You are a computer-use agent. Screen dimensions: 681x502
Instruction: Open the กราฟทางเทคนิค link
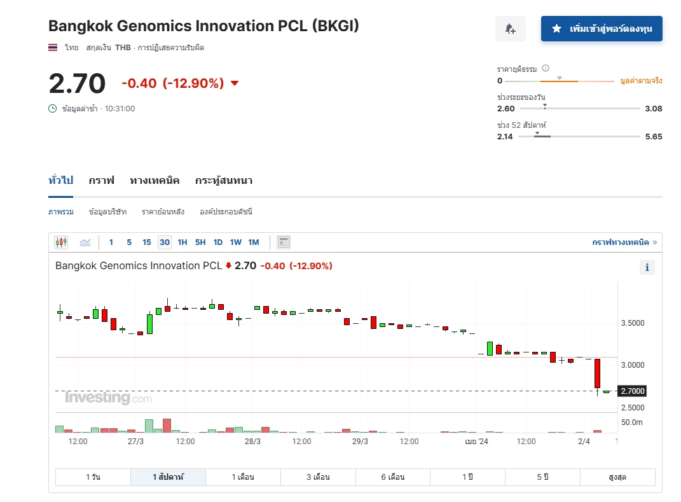click(624, 242)
